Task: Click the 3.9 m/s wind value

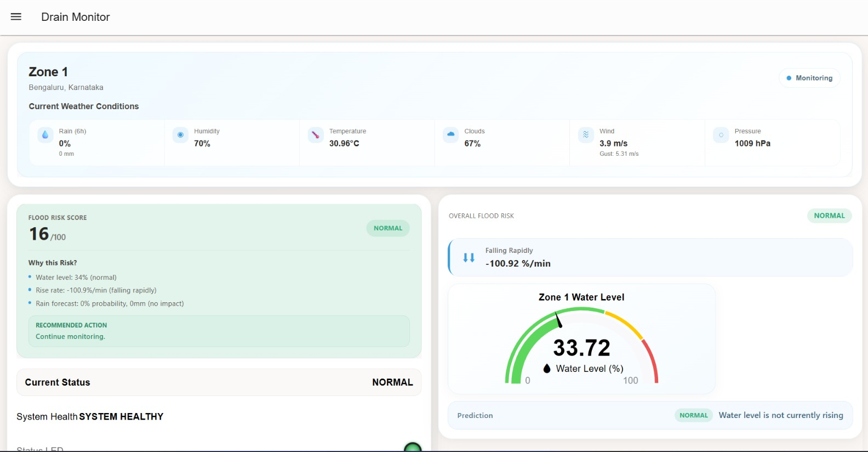Action: pyautogui.click(x=614, y=143)
